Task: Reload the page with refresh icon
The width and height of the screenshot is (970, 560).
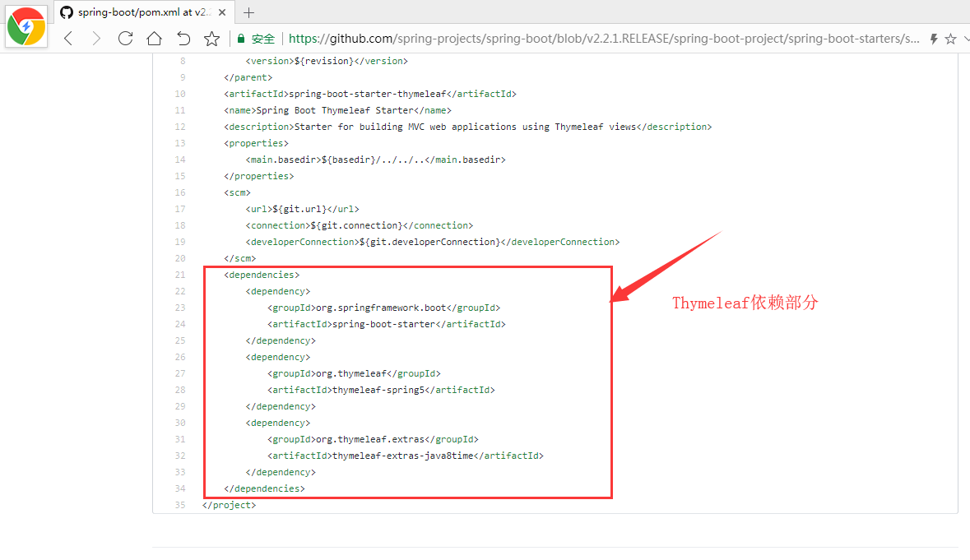Action: tap(125, 39)
